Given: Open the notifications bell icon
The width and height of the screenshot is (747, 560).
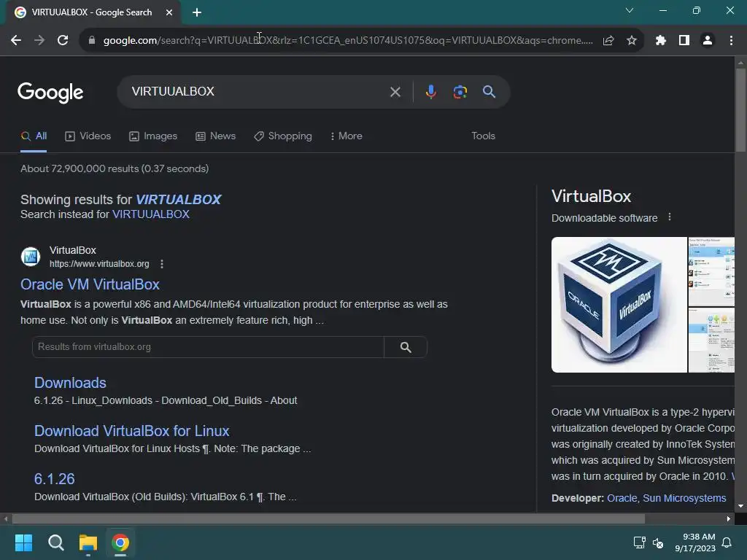Looking at the screenshot, I should tap(727, 542).
